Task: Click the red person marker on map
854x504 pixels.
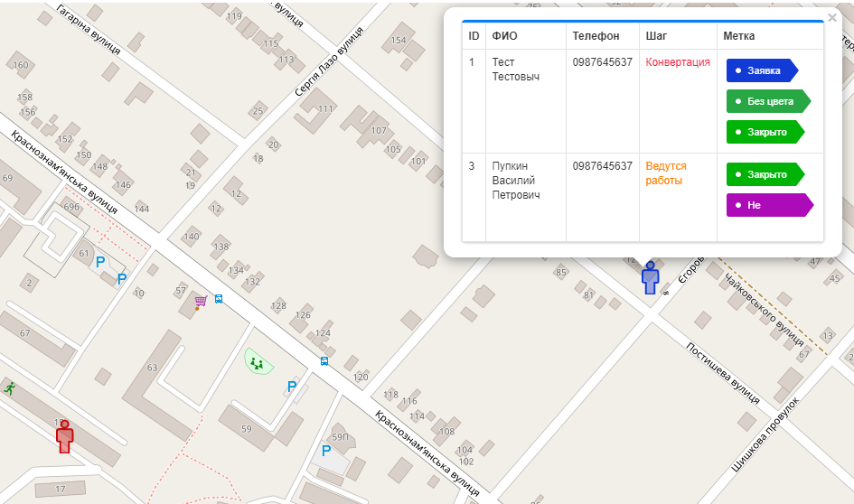Action: coord(65,436)
